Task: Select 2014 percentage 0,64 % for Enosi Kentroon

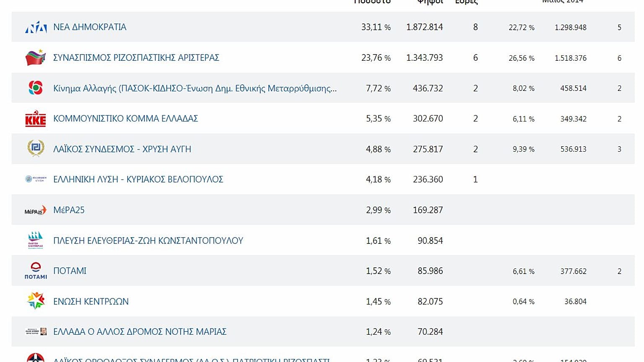Action: point(524,302)
